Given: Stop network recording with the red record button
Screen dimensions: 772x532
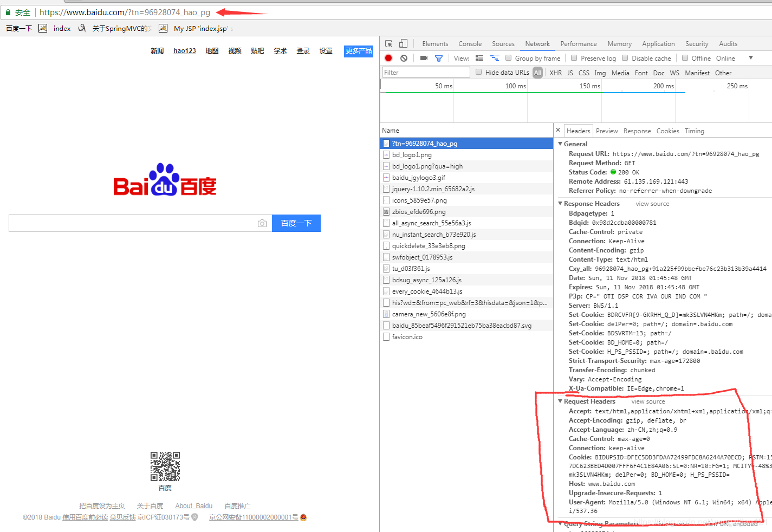Looking at the screenshot, I should [388, 58].
